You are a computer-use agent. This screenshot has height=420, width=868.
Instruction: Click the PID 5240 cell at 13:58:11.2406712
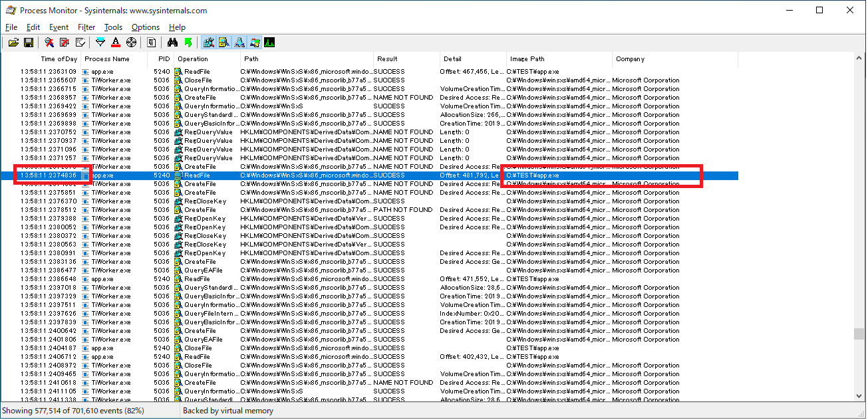[162, 356]
